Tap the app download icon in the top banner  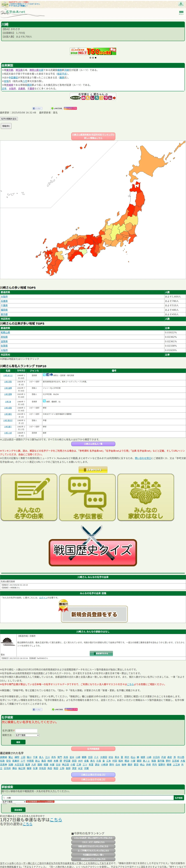(x=181, y=4)
